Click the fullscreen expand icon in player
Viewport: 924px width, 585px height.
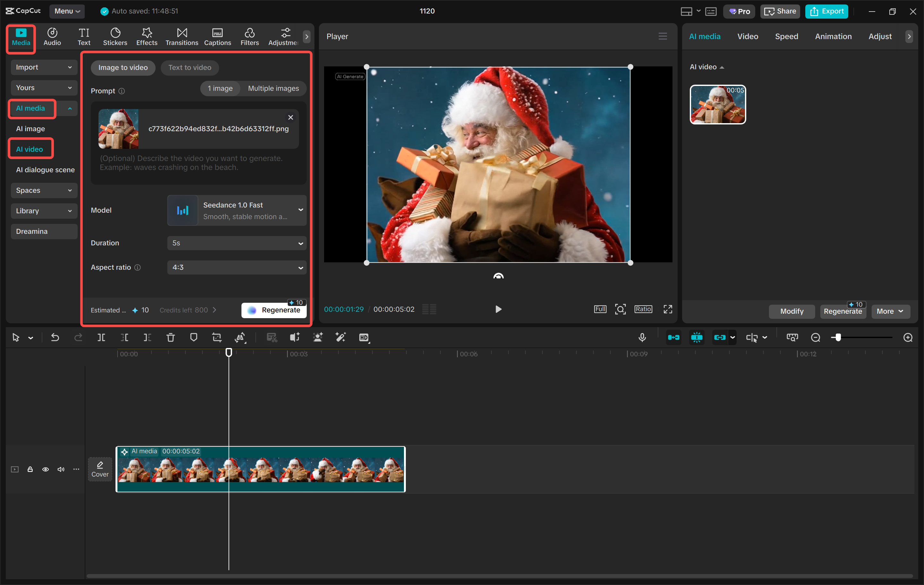[668, 309]
